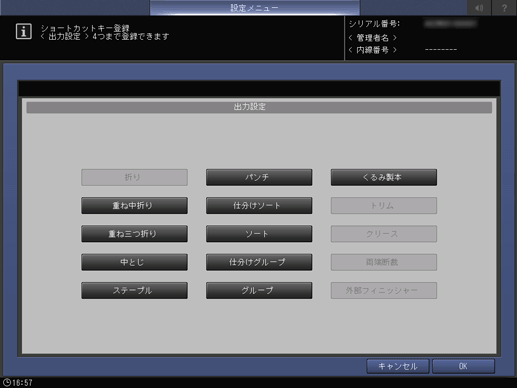Click the 出力設定 header bar

point(259,107)
